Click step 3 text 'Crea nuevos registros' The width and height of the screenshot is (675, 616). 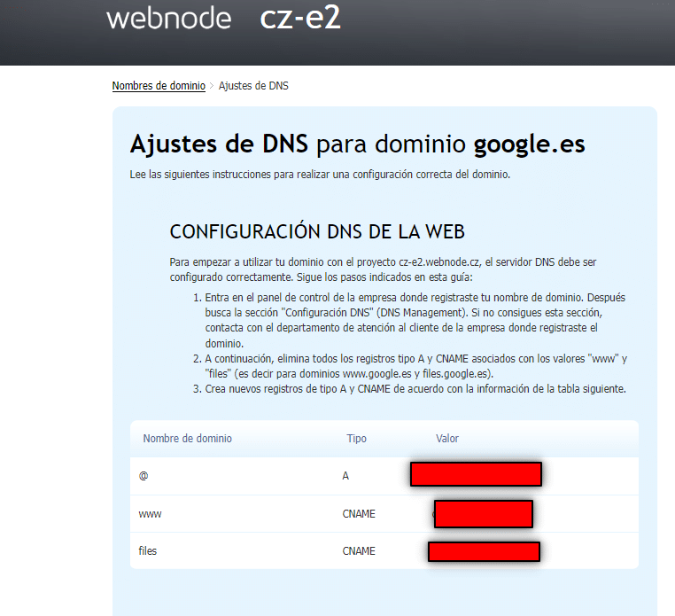pos(415,389)
